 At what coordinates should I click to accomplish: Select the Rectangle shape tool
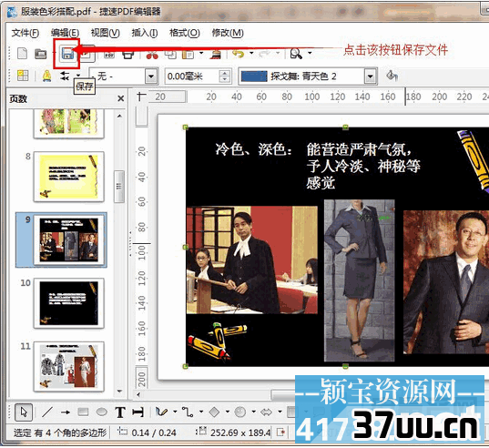[83, 412]
